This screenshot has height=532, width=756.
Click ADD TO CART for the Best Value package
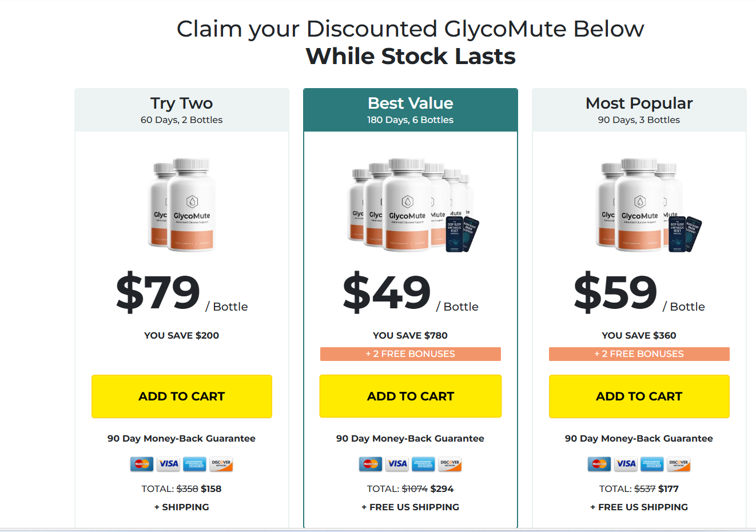[410, 396]
